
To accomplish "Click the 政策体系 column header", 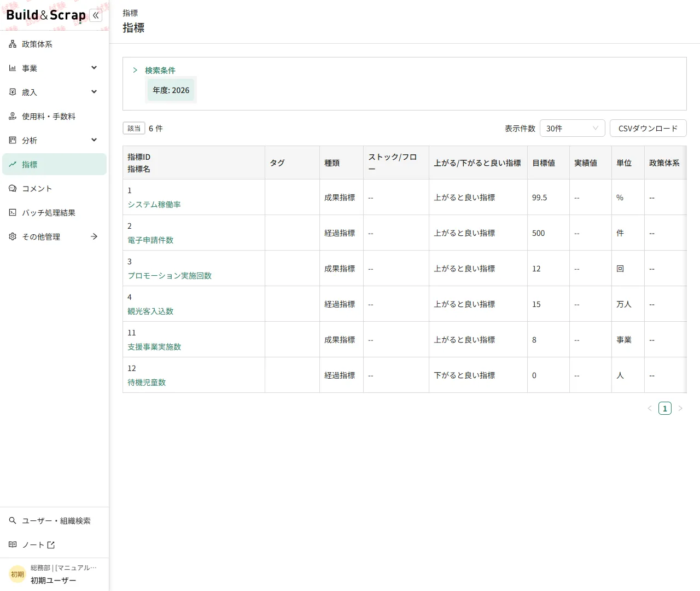I will click(x=665, y=163).
